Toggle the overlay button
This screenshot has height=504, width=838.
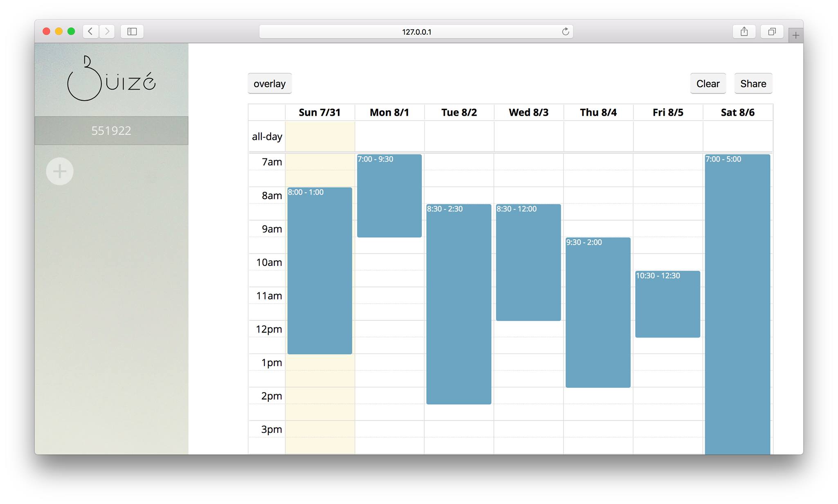[269, 83]
